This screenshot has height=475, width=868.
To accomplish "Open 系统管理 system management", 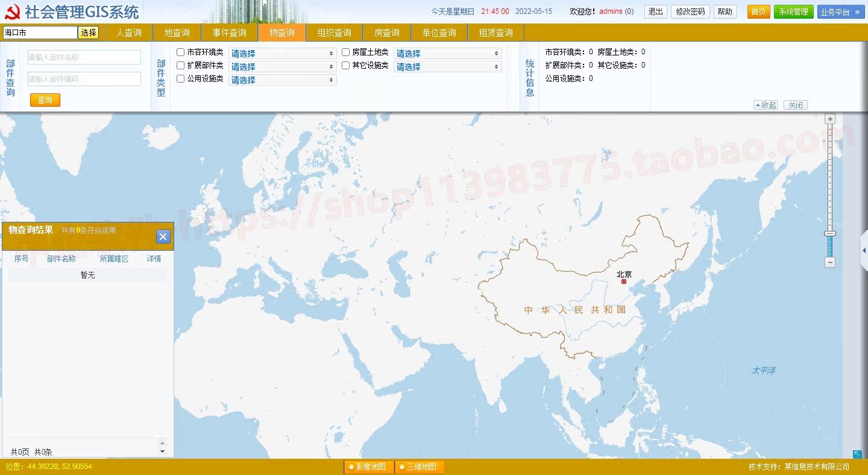I will click(794, 11).
